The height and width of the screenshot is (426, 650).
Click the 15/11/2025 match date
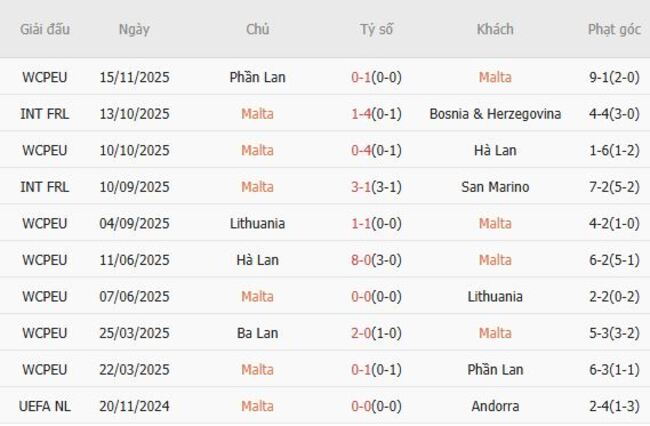tap(134, 77)
